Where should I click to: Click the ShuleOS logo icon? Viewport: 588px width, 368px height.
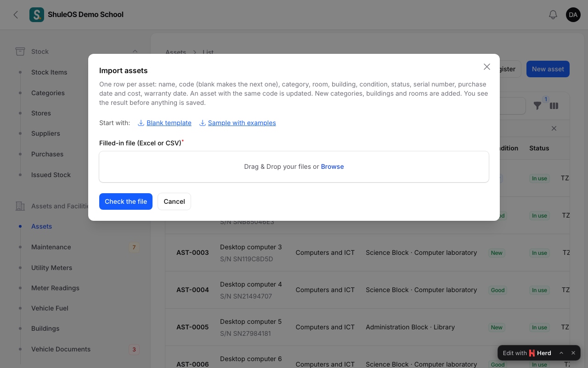(x=37, y=15)
